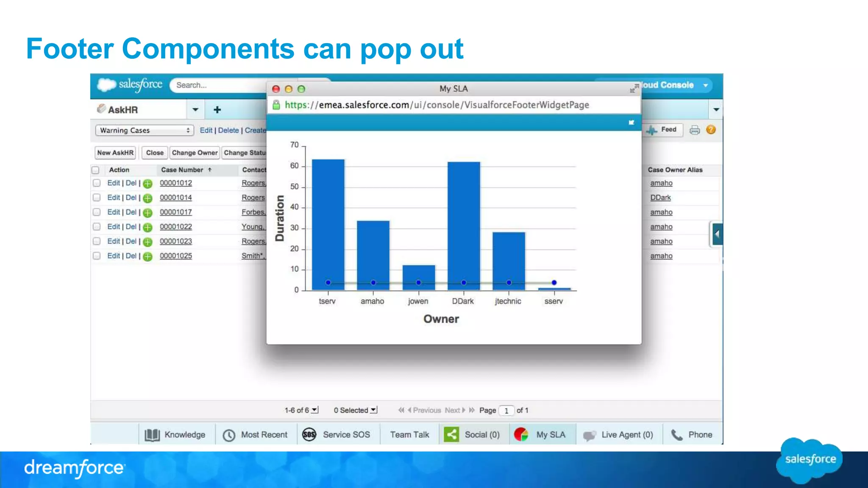The width and height of the screenshot is (868, 488).
Task: Select checkbox for case 00001022
Action: [97, 227]
